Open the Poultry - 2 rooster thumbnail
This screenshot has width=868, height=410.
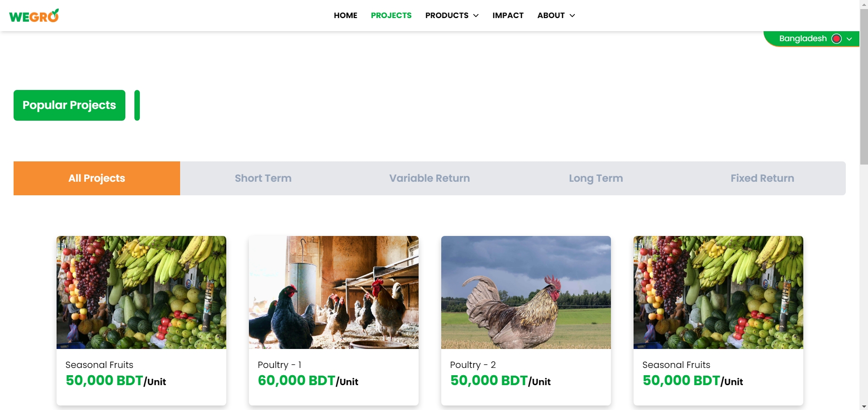click(x=526, y=292)
